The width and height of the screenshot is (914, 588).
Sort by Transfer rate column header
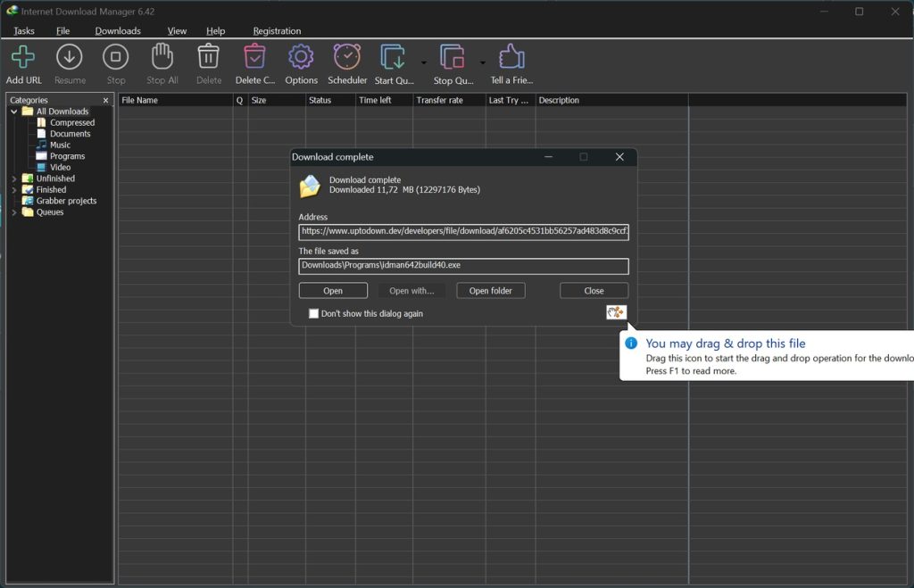pos(449,100)
